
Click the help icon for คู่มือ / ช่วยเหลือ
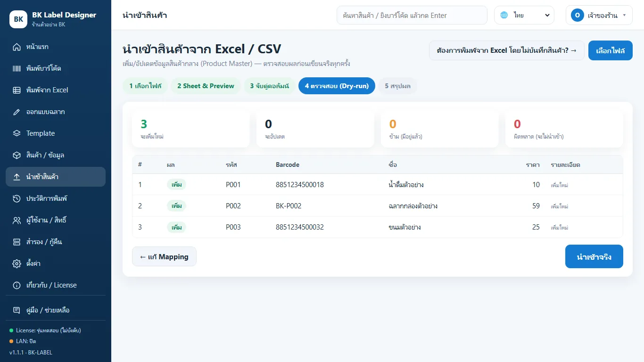coord(17,311)
